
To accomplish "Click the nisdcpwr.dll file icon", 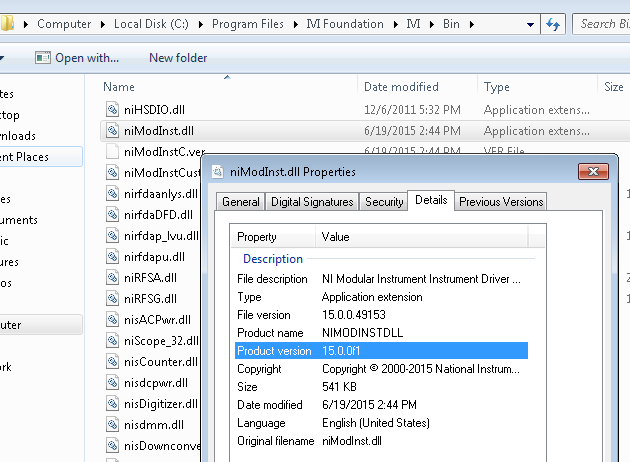I will pyautogui.click(x=112, y=382).
